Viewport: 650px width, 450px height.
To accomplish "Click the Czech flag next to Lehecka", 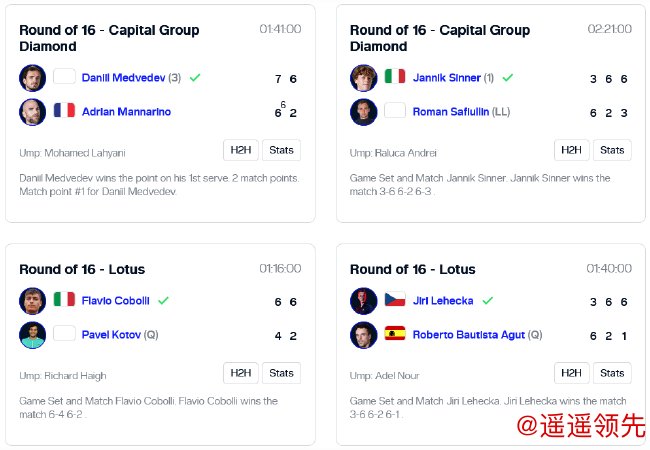I will click(396, 300).
